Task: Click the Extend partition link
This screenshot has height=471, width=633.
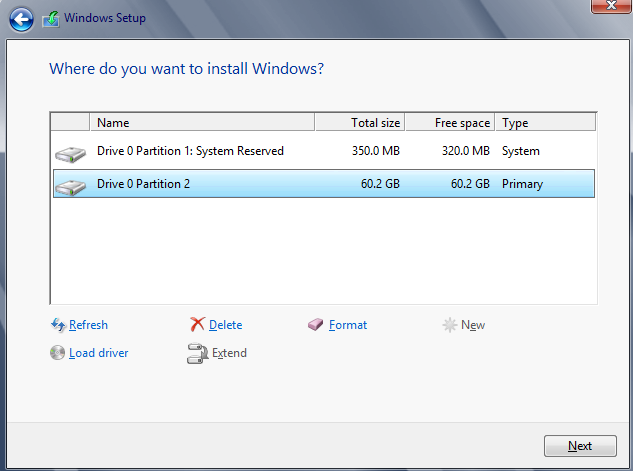Action: [x=229, y=353]
